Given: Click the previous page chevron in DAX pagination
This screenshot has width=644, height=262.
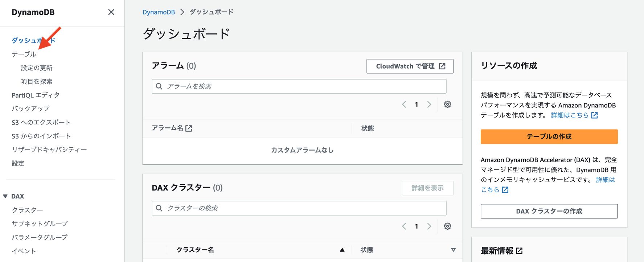Looking at the screenshot, I should (x=404, y=226).
